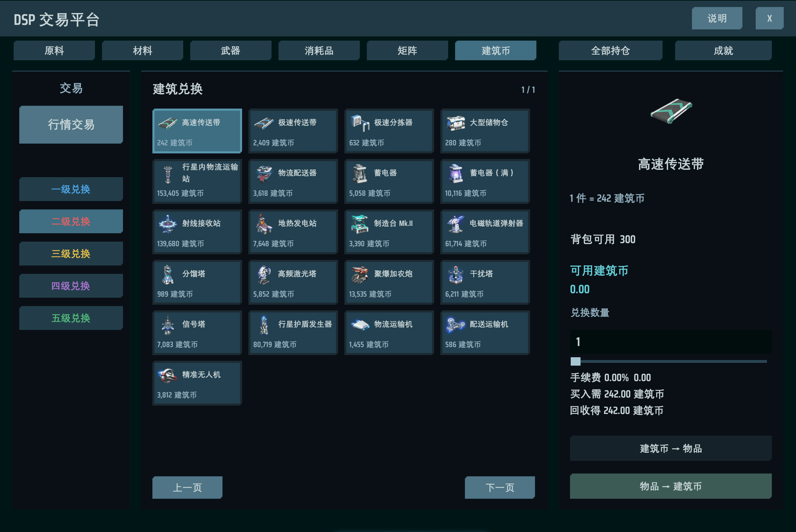Select 一级兑换 tier one exchange
796x532 pixels.
click(71, 189)
